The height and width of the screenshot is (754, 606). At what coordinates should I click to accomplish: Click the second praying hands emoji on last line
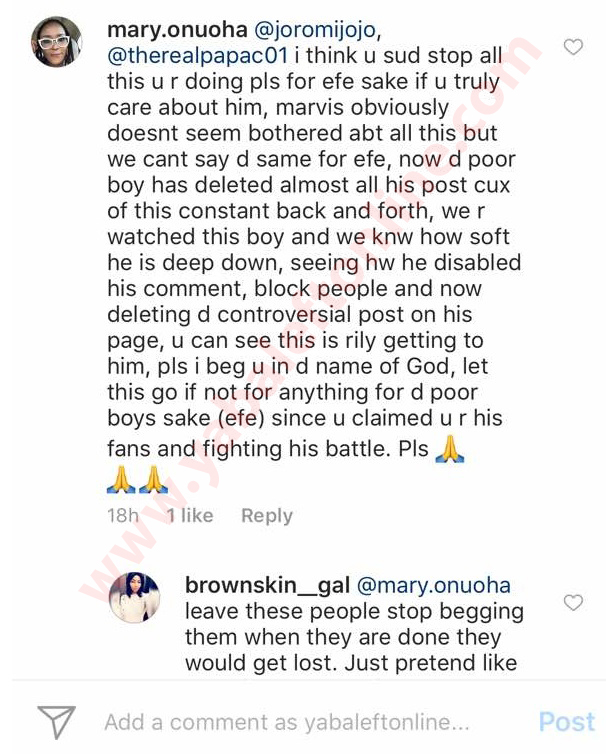[153, 479]
